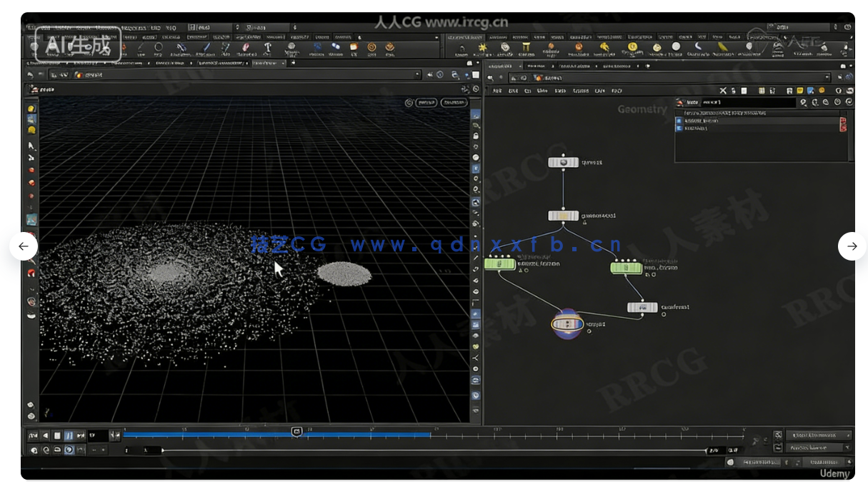The width and height of the screenshot is (868, 489).
Task: Click the T-shaped font shelf tool
Action: [x=268, y=48]
